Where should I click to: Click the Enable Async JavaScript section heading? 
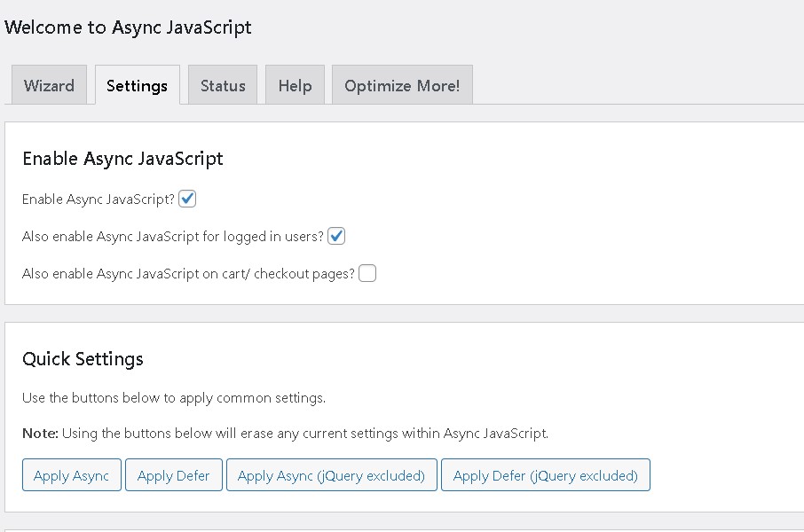122,159
